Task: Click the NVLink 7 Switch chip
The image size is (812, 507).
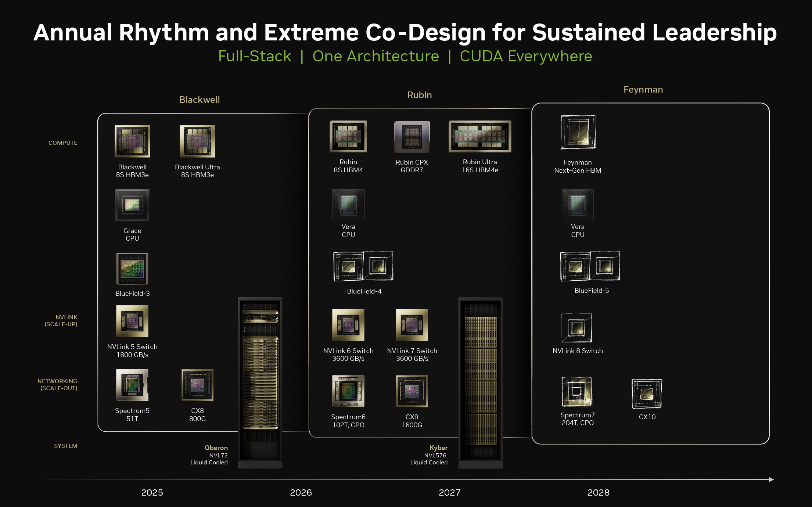Action: click(412, 325)
